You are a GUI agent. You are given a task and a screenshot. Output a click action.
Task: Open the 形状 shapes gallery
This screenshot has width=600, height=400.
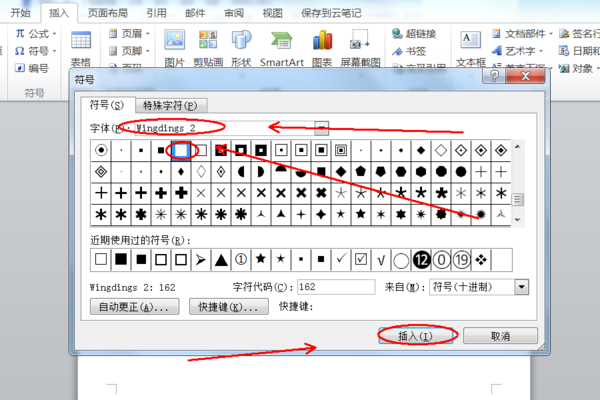pos(241,40)
